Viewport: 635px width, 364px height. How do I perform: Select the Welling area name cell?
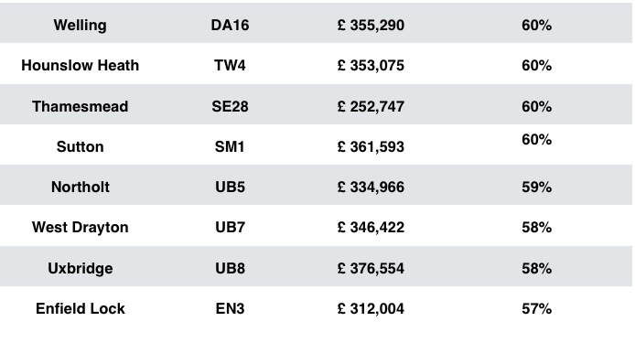coord(81,25)
